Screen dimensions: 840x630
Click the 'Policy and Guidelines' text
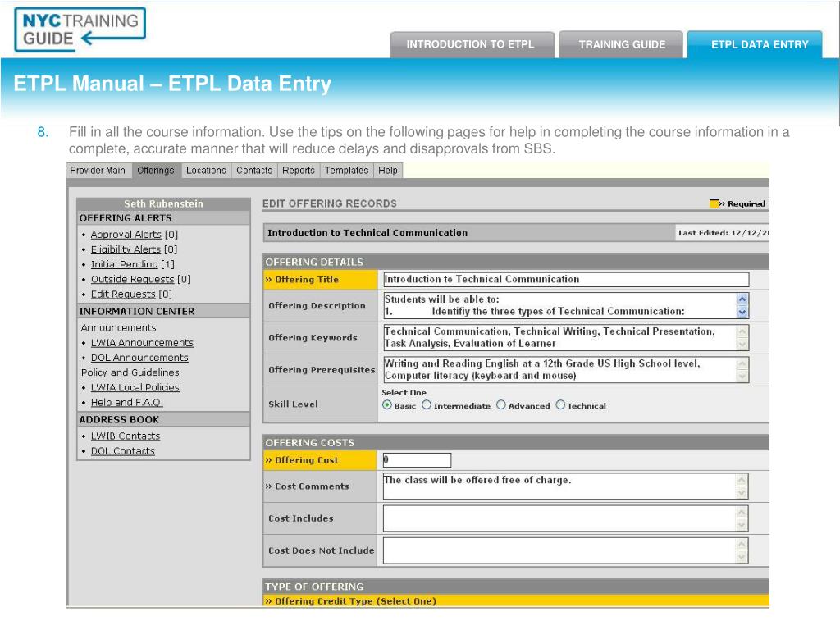coord(130,373)
